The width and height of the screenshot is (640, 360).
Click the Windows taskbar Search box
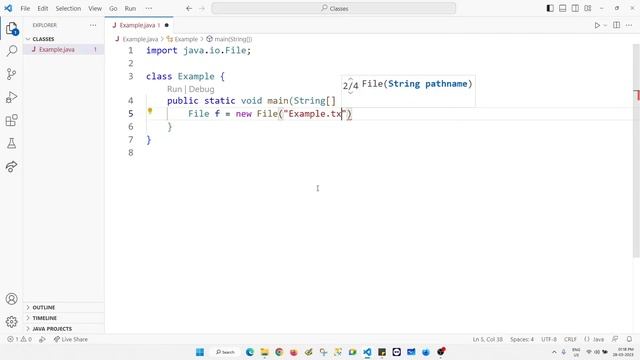tap(225, 352)
